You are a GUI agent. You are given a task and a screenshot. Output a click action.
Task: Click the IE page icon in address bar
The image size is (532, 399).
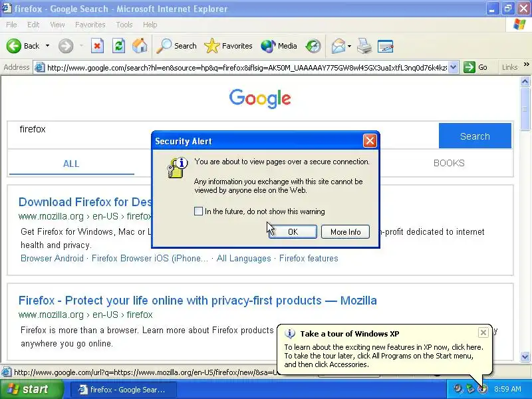[x=40, y=67]
